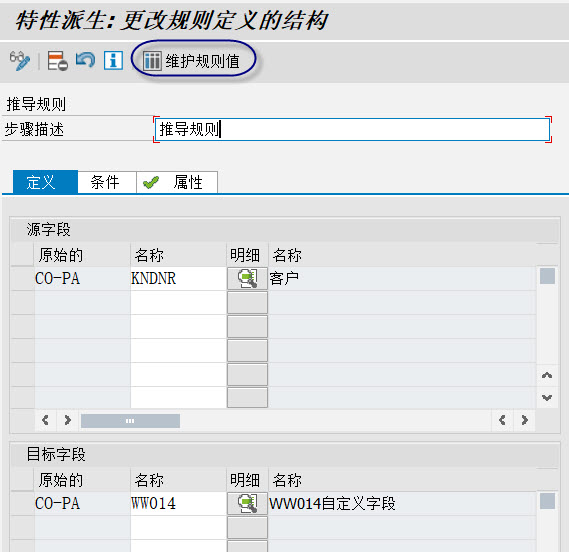Click source table left horizontal scroll arrow
This screenshot has height=552, width=569.
tap(45, 420)
